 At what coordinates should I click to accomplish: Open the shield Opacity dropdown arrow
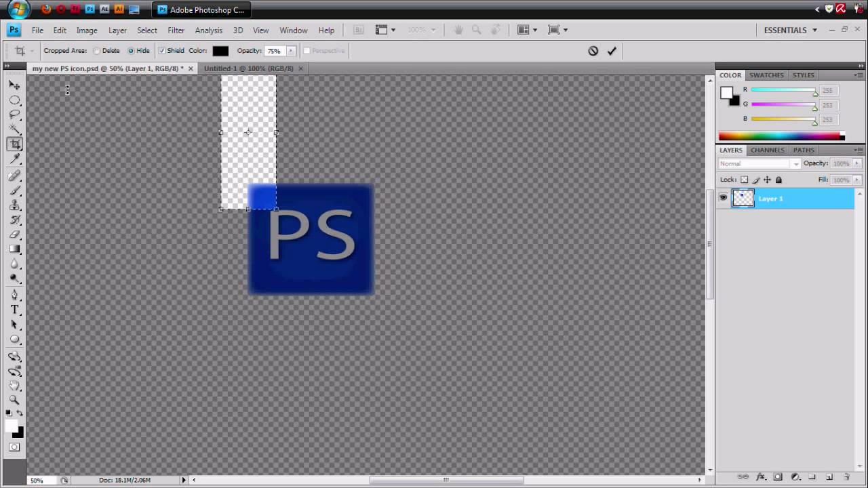pyautogui.click(x=290, y=50)
